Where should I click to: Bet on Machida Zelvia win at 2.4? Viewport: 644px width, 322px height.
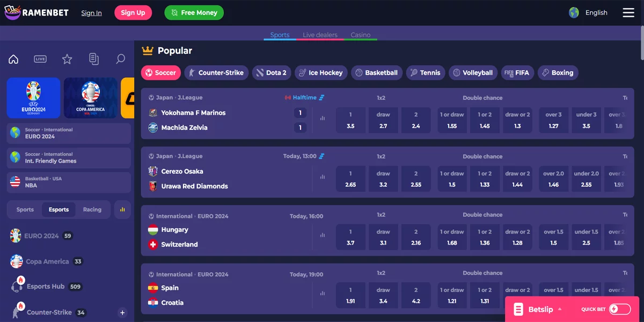[x=416, y=120]
